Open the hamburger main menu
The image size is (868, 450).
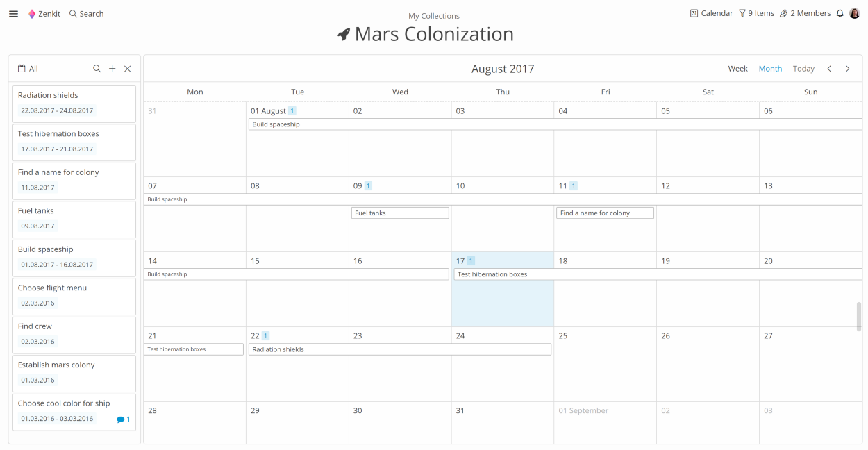point(13,14)
